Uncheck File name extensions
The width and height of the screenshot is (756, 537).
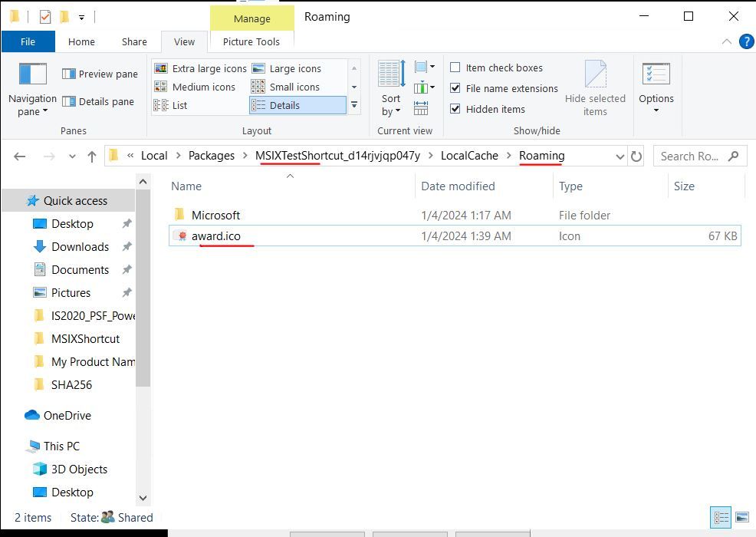pyautogui.click(x=456, y=88)
